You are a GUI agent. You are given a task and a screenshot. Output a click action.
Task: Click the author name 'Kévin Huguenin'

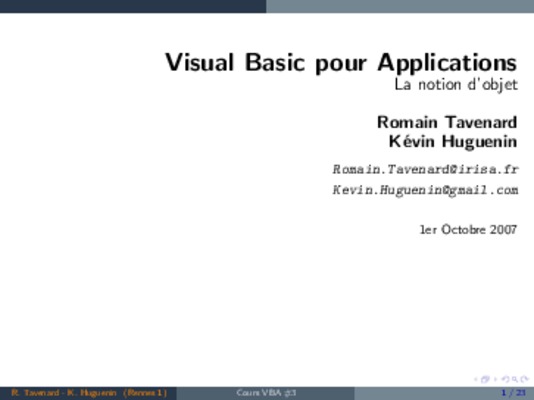coord(453,141)
